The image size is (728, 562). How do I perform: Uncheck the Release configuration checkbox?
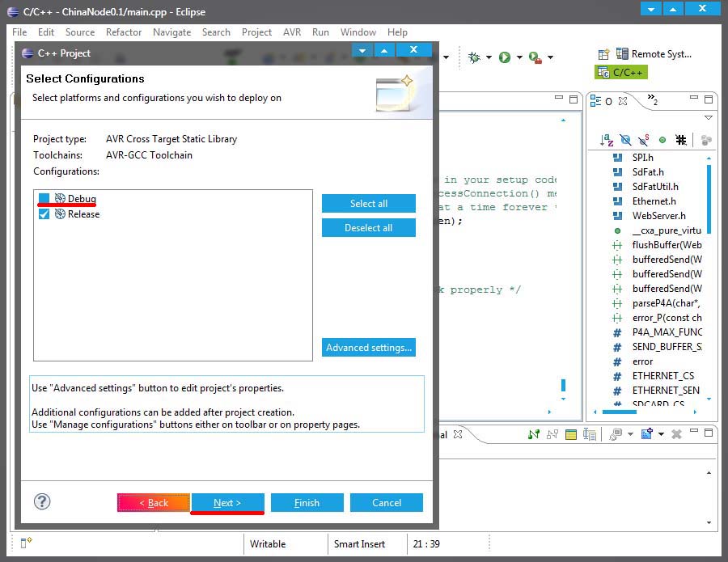click(44, 214)
